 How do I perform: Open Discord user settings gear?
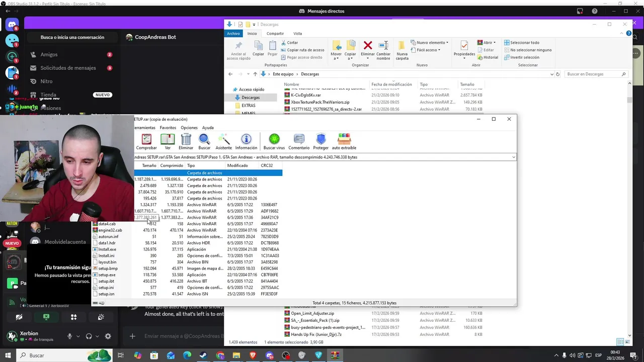click(x=108, y=336)
